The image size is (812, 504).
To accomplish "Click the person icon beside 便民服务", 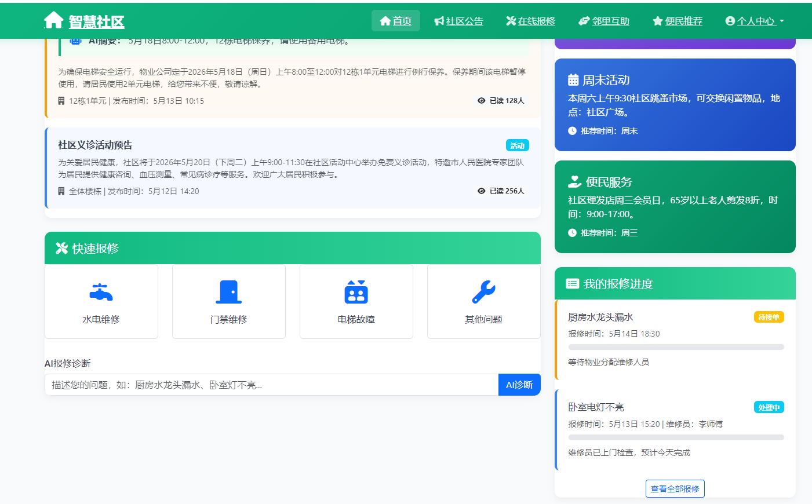I will tap(573, 181).
